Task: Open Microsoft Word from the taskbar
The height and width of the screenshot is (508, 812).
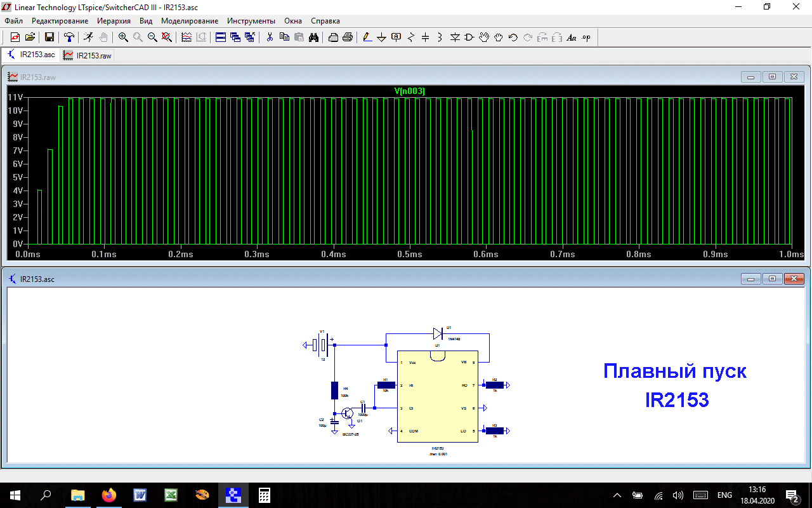Action: click(140, 495)
